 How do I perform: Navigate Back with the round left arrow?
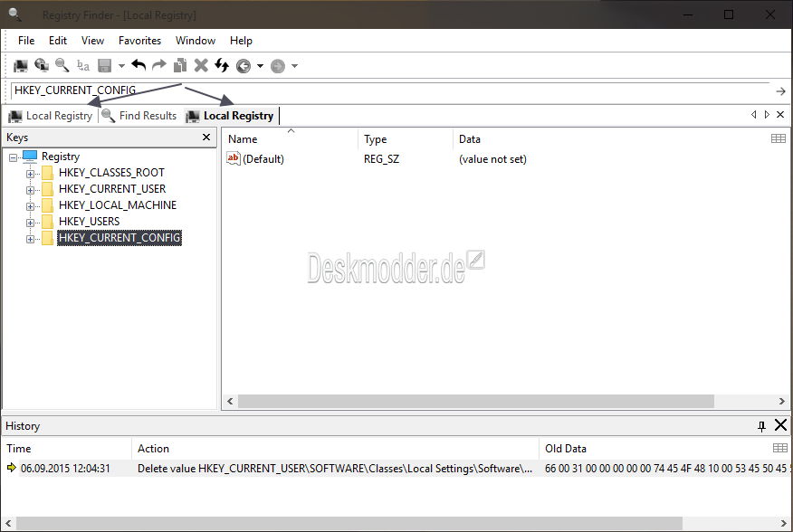pyautogui.click(x=244, y=66)
